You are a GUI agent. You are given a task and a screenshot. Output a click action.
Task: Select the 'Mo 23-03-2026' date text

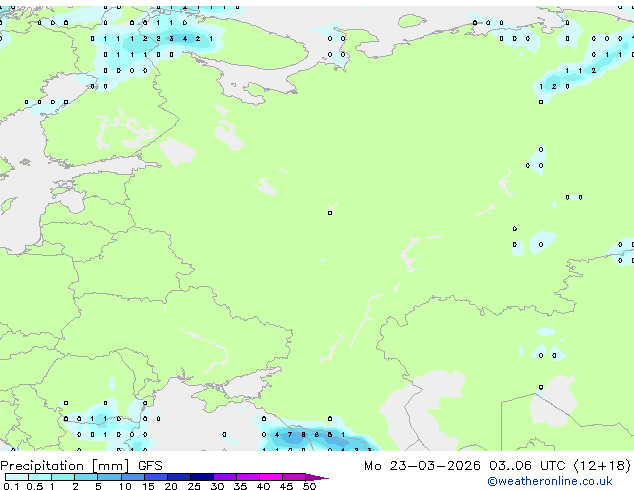click(422, 466)
